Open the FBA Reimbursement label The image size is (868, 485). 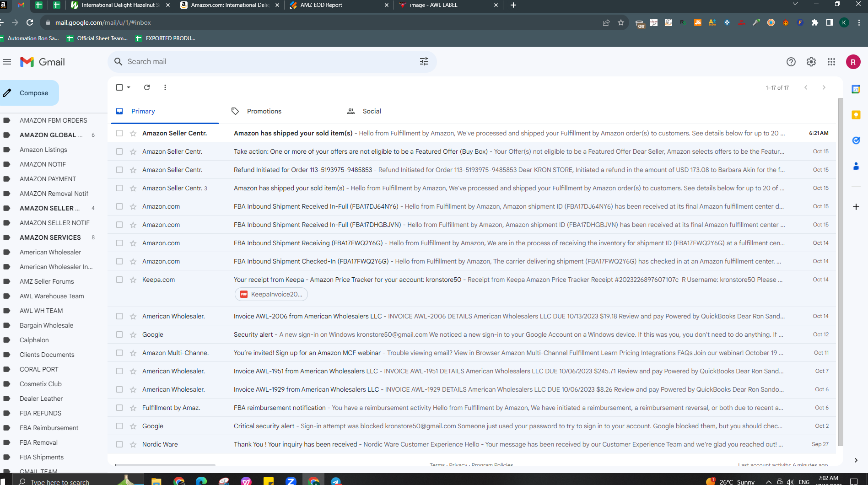pos(49,428)
